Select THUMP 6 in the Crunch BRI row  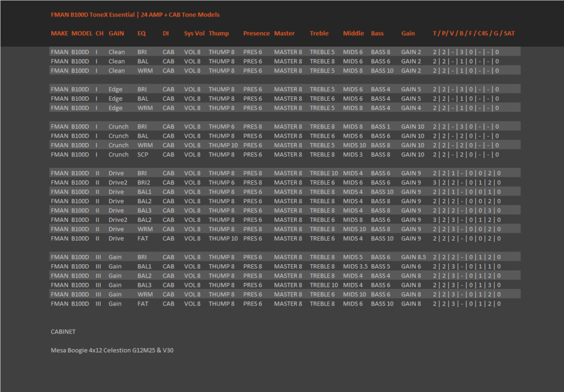tap(221, 127)
